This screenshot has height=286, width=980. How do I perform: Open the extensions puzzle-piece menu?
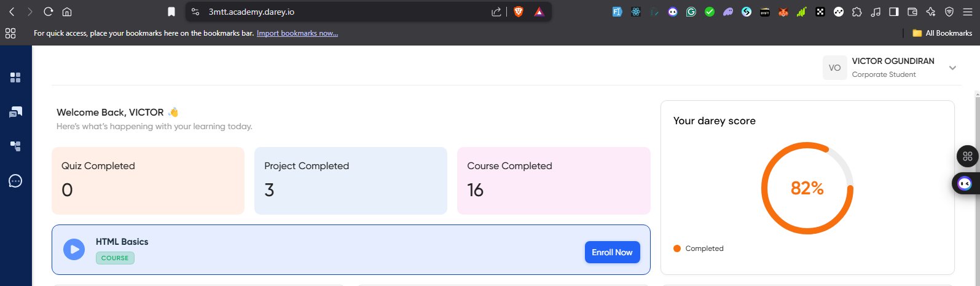click(857, 12)
